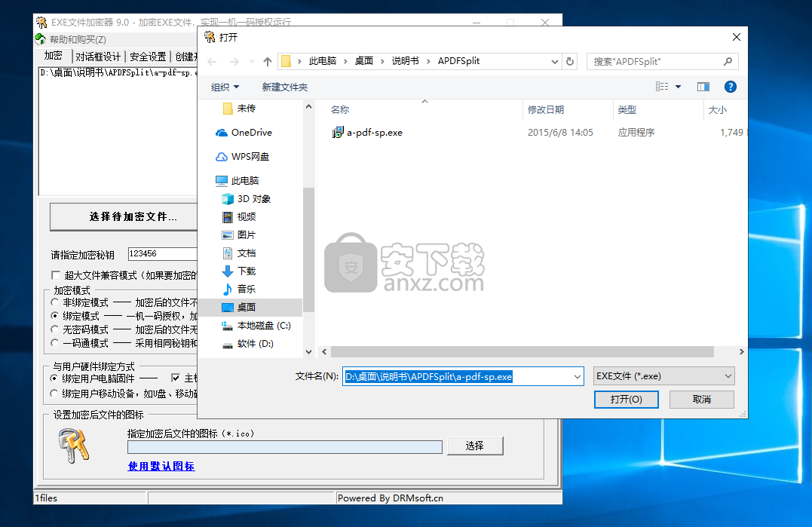Image resolution: width=812 pixels, height=527 pixels.
Task: Sort files by 修改日期 column
Action: click(546, 110)
